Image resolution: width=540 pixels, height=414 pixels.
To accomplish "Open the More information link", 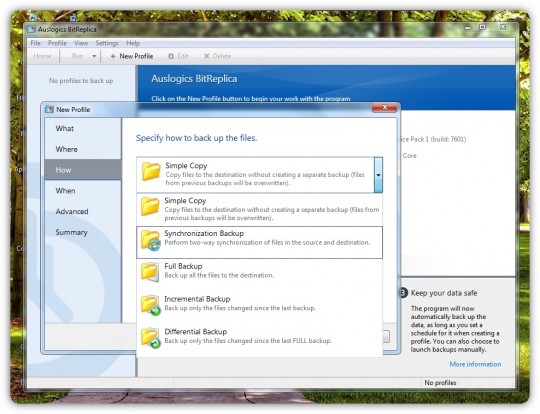I will [x=475, y=364].
